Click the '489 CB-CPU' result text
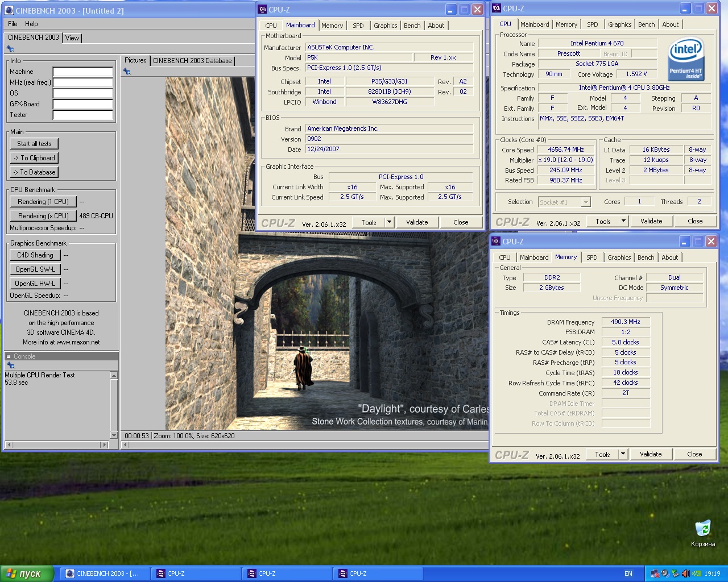This screenshot has width=728, height=582. point(96,216)
